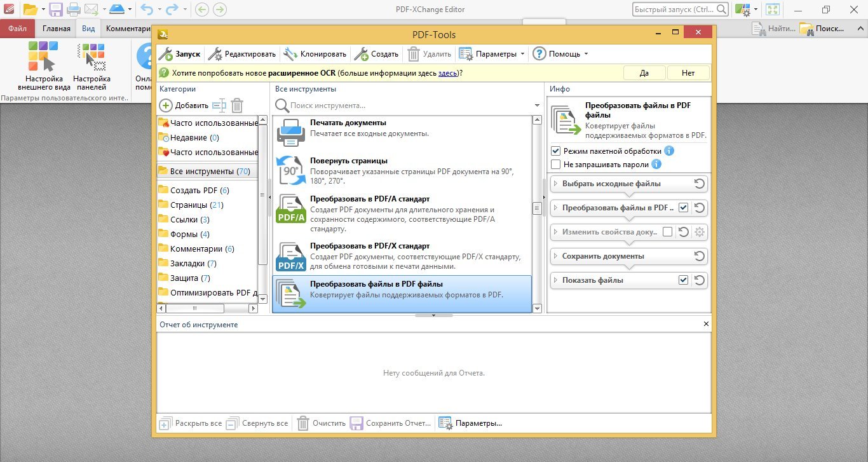Open the Параметры dropdown in toolbar
The width and height of the screenshot is (868, 462).
[522, 54]
